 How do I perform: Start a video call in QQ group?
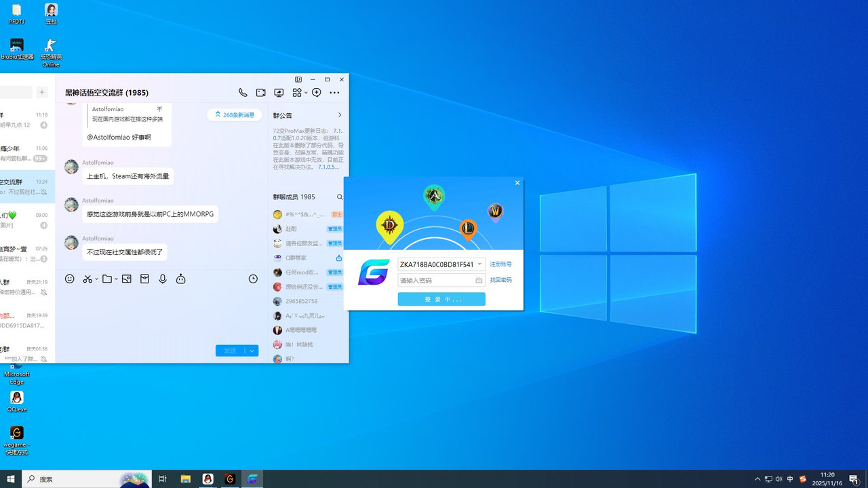[260, 93]
